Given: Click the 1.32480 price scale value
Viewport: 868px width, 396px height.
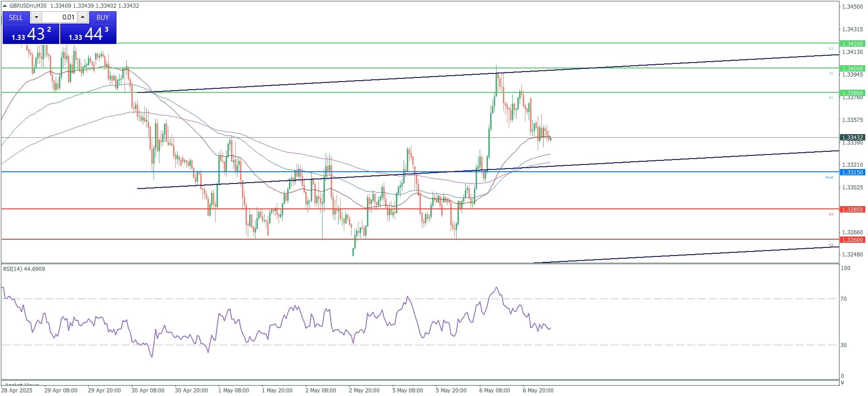Looking at the screenshot, I should pyautogui.click(x=852, y=255).
